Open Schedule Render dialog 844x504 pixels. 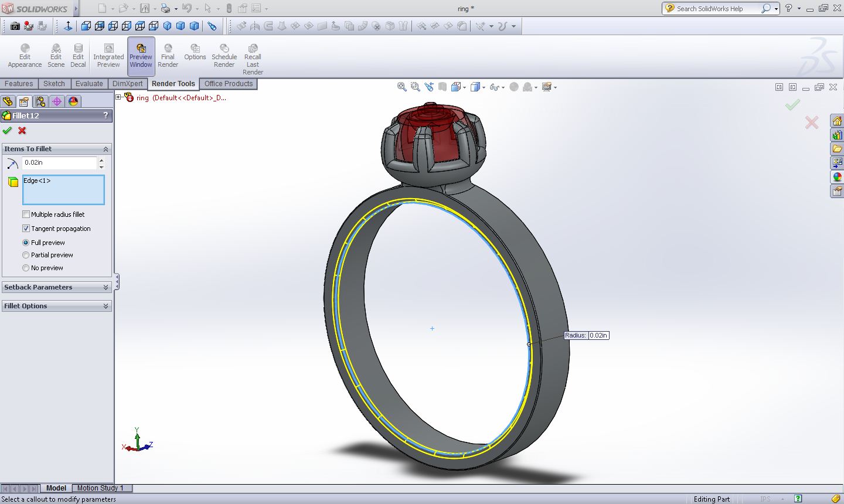click(224, 56)
